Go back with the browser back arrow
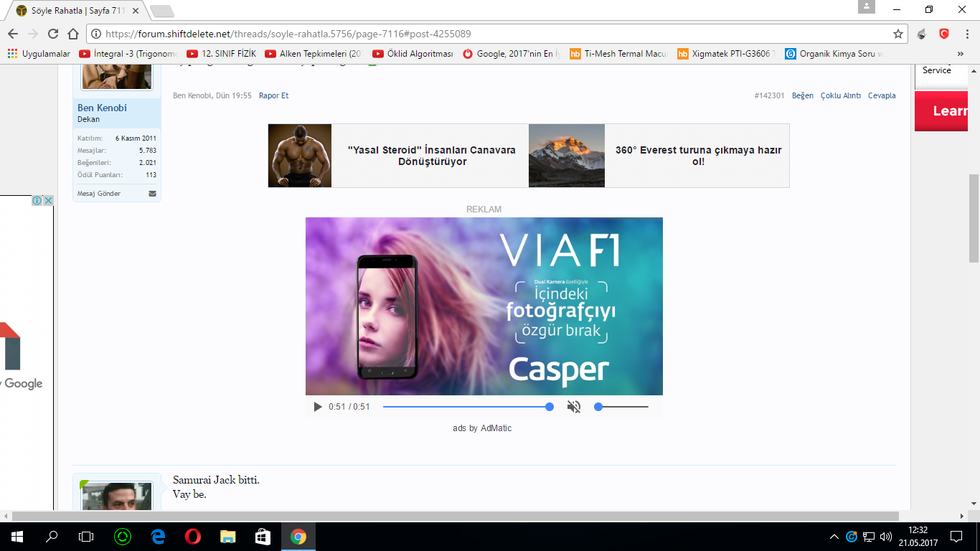Screen dimensions: 980x551 pyautogui.click(x=12, y=34)
